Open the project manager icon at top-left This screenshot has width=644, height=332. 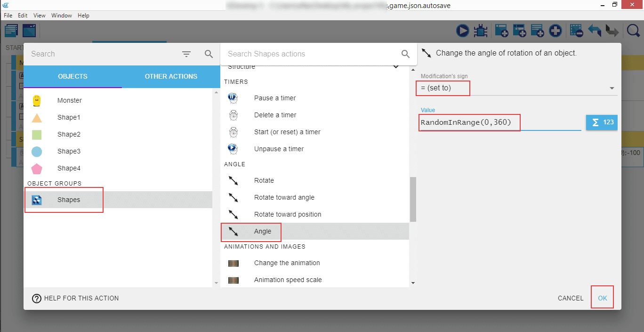click(x=11, y=31)
